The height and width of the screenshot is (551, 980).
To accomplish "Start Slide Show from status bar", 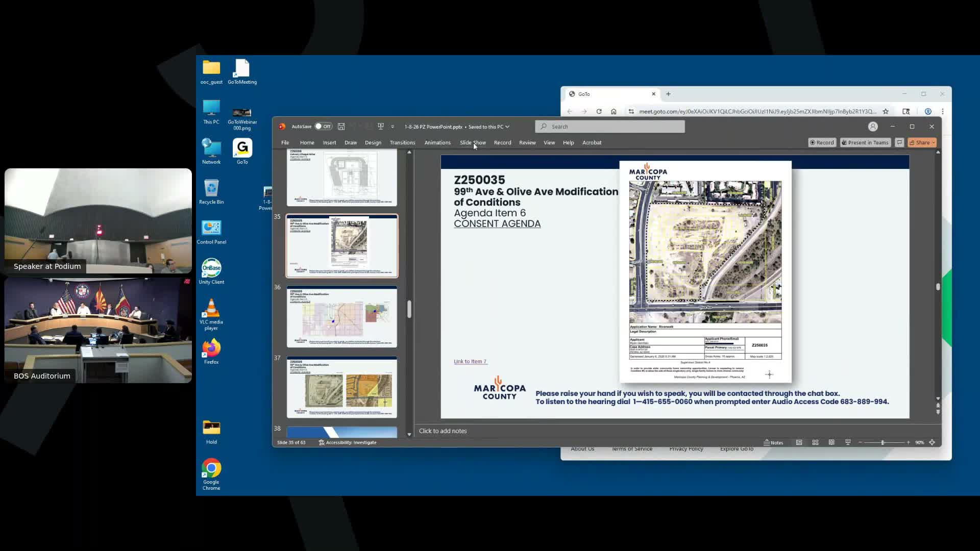I will 848,442.
